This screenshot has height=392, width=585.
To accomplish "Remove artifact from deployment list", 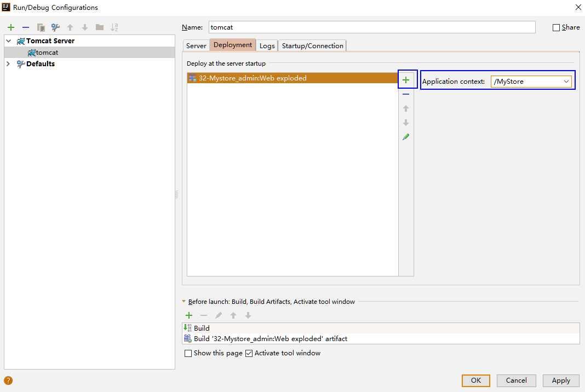I will [x=406, y=94].
